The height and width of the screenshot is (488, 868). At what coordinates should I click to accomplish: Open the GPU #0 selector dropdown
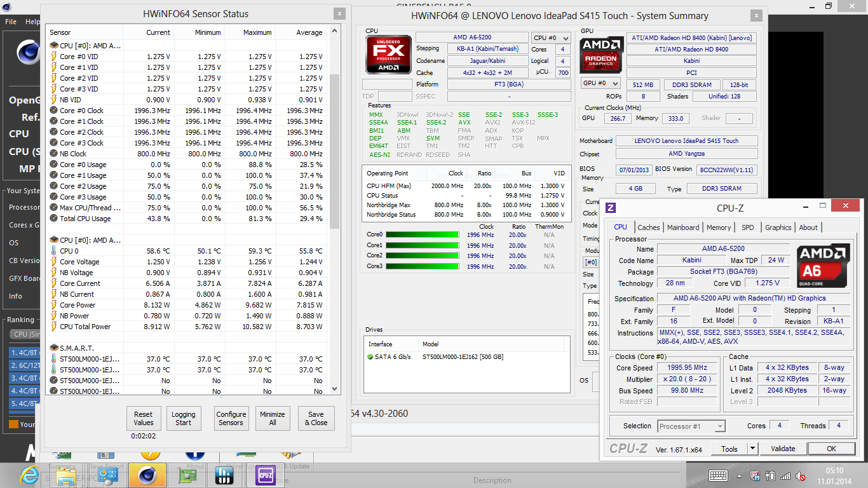click(x=600, y=84)
